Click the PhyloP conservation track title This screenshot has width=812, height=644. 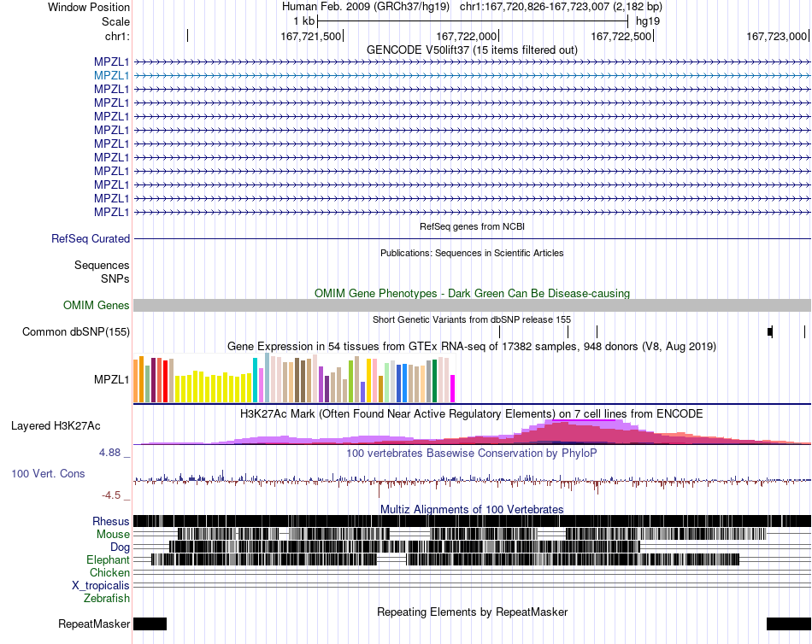point(472,453)
